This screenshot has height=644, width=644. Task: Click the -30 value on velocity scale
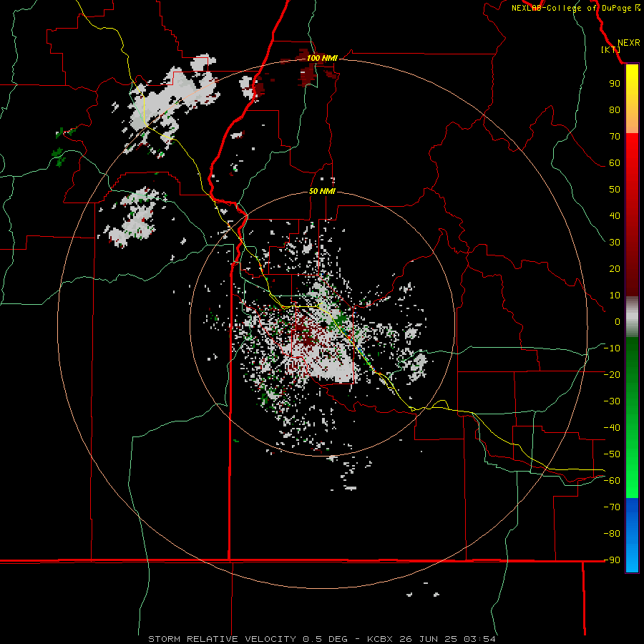tap(612, 401)
